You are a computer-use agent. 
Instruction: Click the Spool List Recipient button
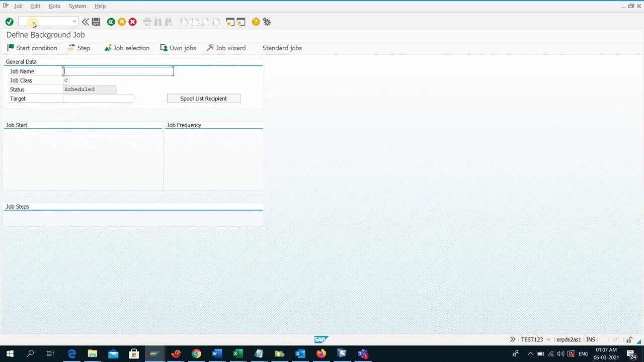tap(204, 99)
